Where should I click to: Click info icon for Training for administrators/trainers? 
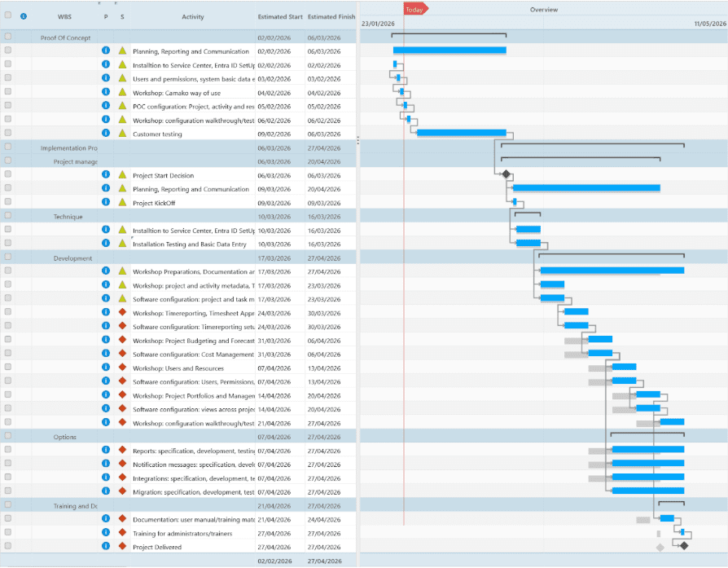[106, 532]
